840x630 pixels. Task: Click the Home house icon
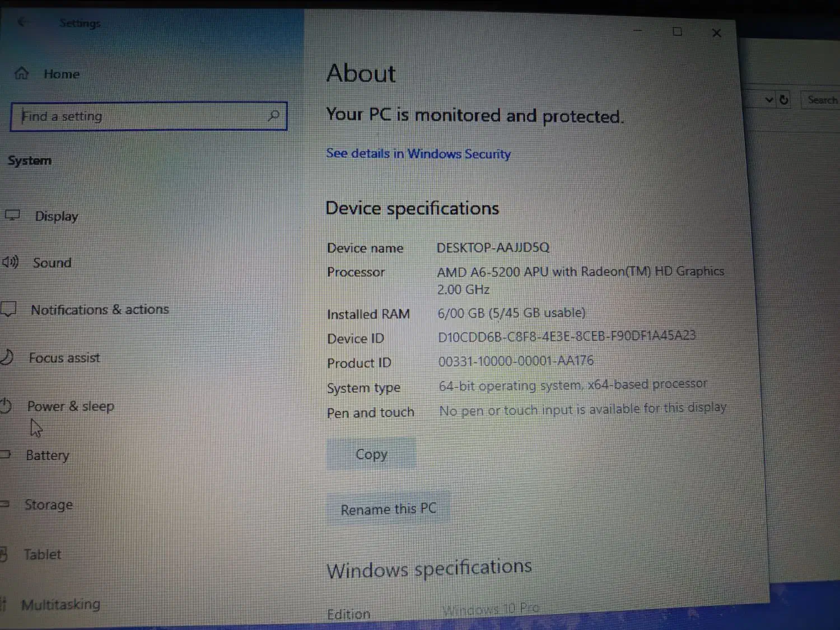coord(21,73)
